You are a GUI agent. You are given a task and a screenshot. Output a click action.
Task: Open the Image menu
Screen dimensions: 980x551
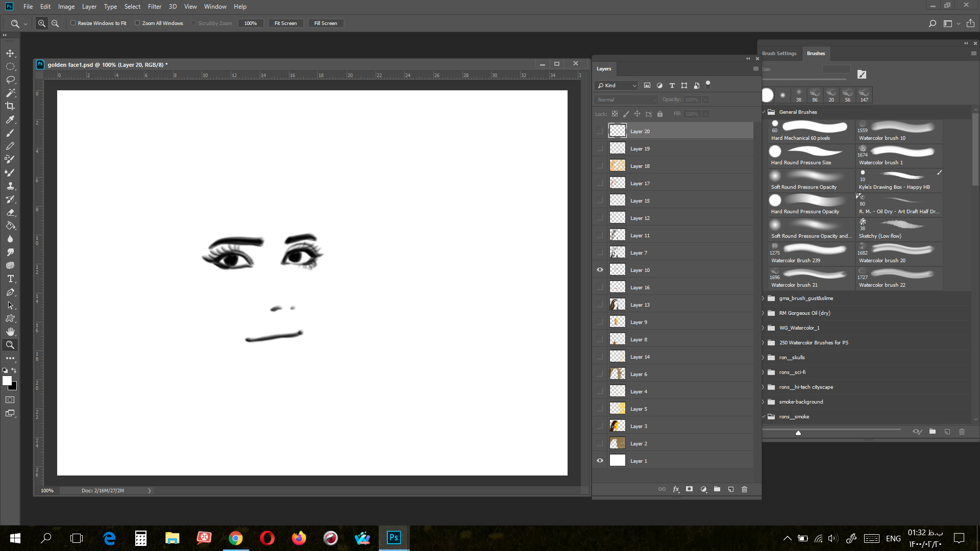click(66, 7)
